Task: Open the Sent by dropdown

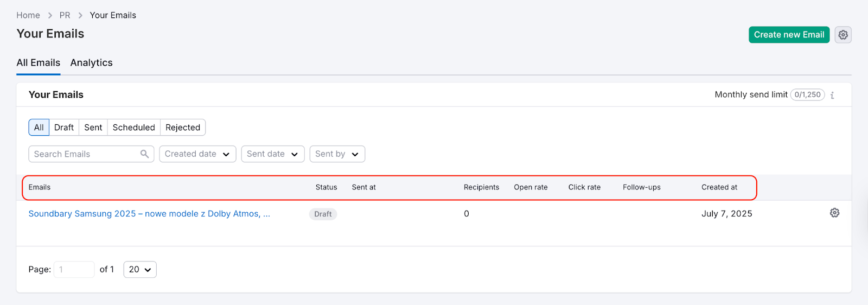Action: click(337, 154)
